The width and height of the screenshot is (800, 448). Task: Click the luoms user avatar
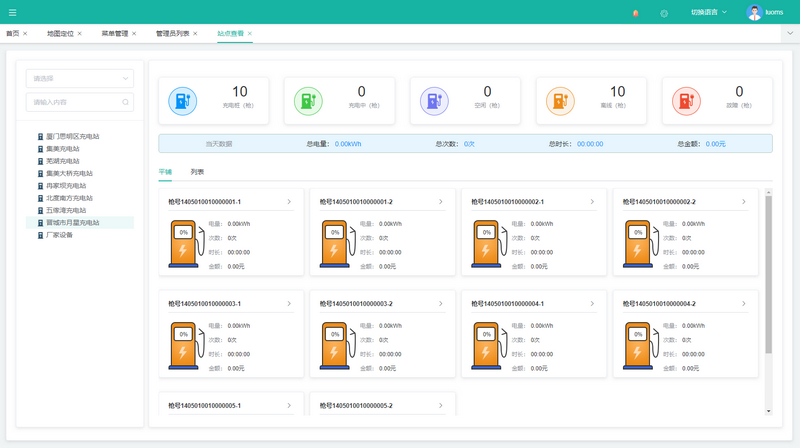pos(754,12)
